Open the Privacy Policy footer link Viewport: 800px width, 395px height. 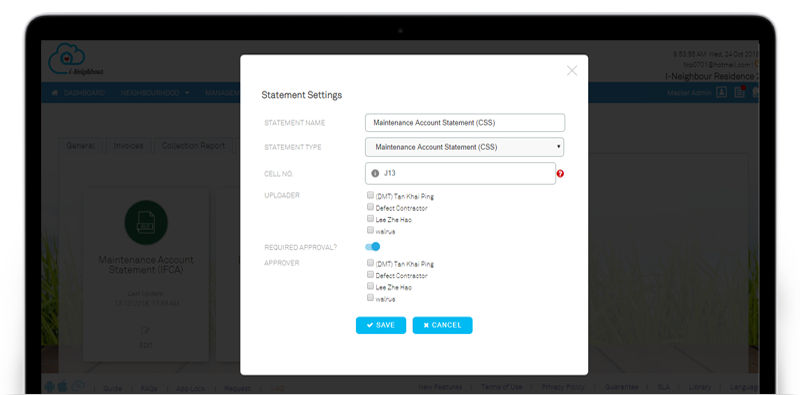point(563,387)
